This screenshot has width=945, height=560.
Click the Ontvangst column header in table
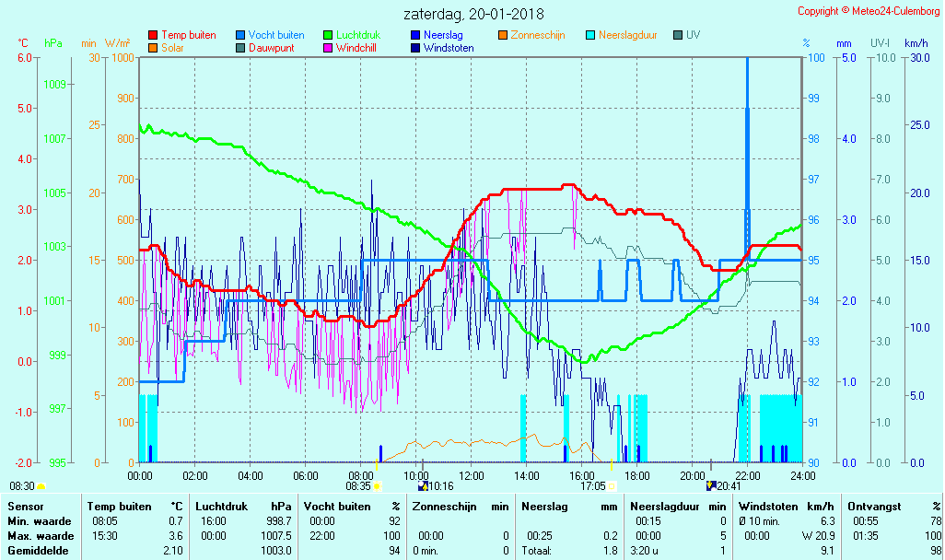(x=874, y=506)
